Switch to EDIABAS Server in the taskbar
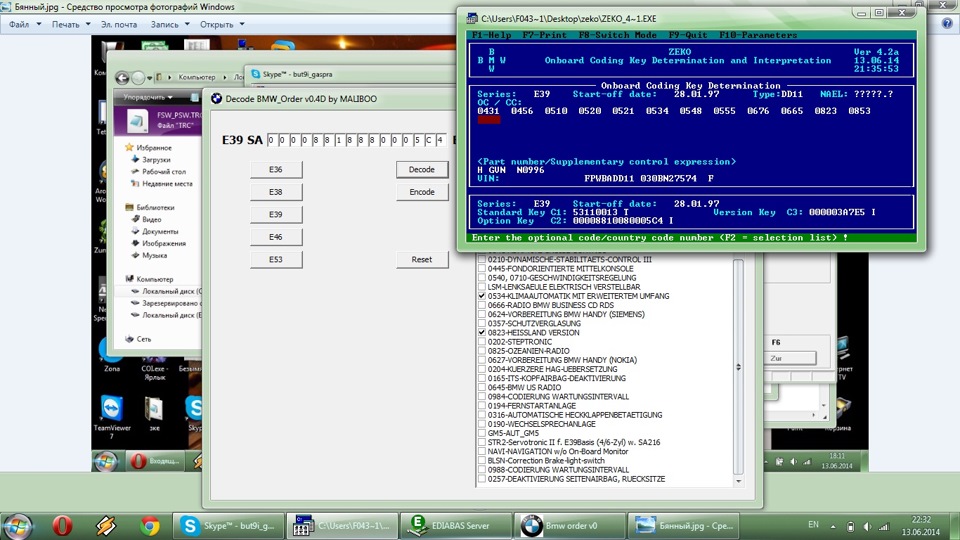Image resolution: width=960 pixels, height=540 pixels. [456, 525]
